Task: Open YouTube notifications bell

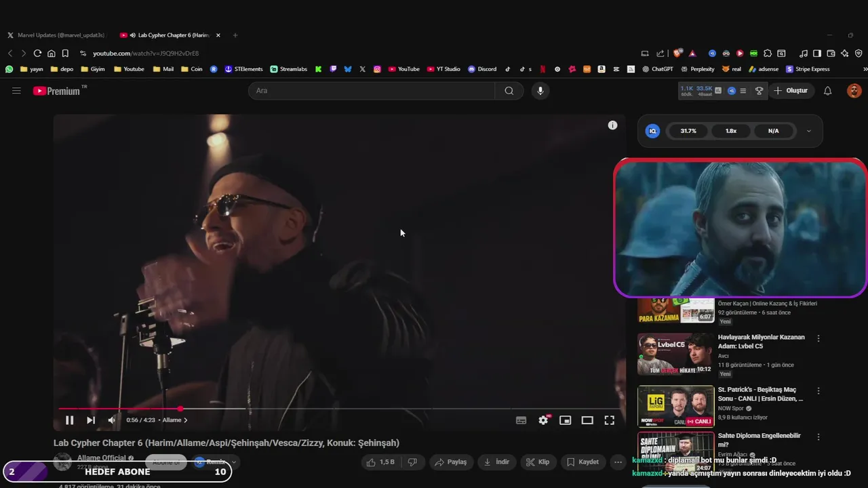Action: click(827, 91)
